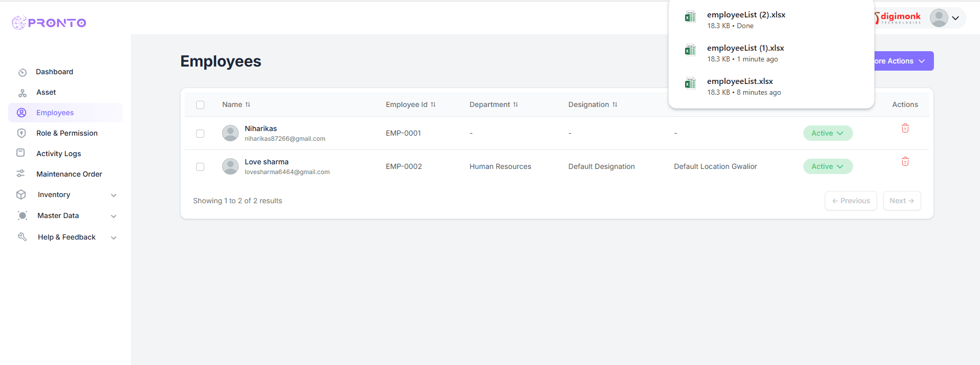Toggle the select-all employees checkbox
The height and width of the screenshot is (365, 980).
coord(200,105)
